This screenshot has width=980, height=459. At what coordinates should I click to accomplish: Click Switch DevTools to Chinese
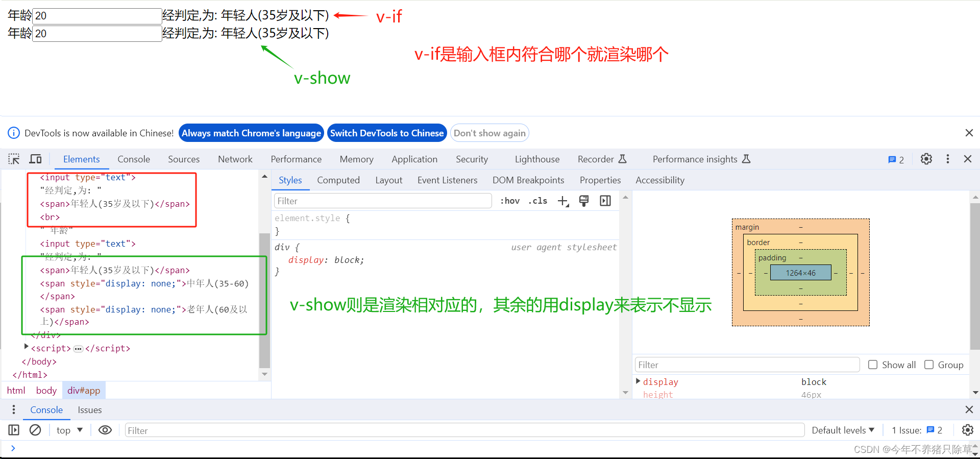pos(387,133)
